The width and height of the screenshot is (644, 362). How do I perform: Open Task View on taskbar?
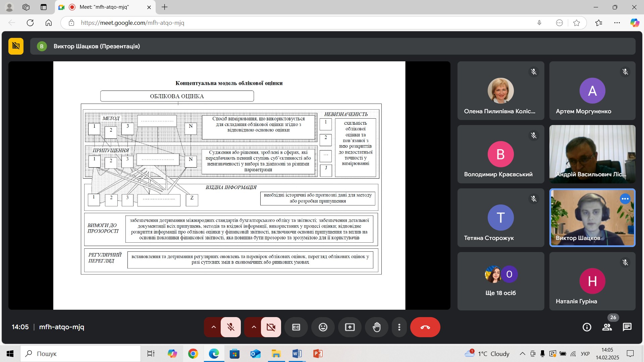151,354
